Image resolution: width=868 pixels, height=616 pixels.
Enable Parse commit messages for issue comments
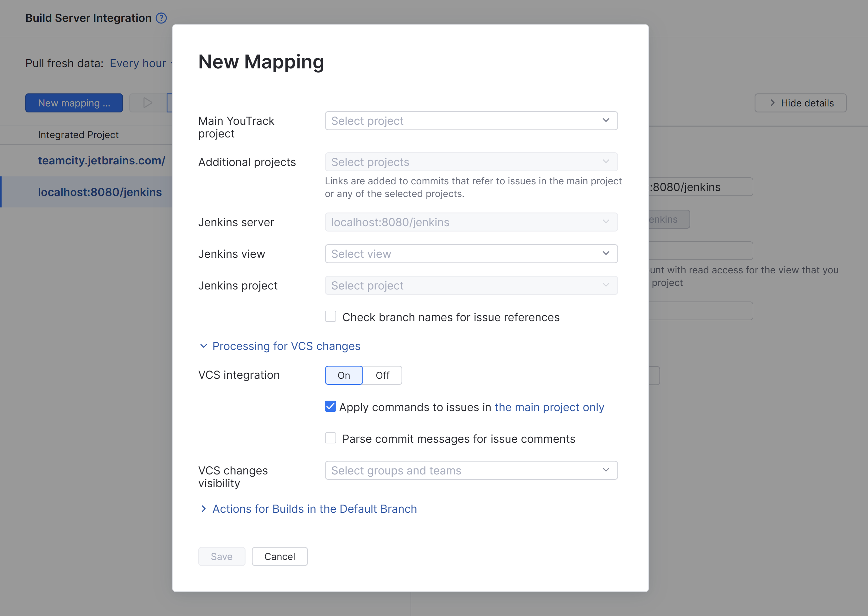tap(330, 438)
